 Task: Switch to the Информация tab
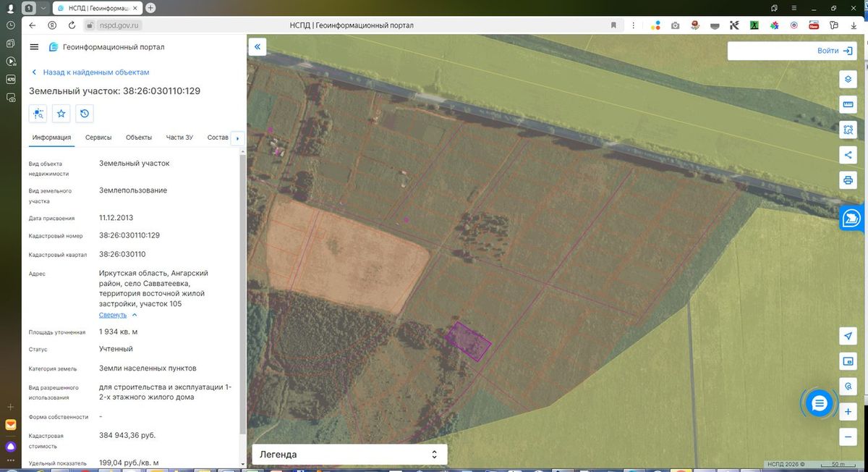click(x=51, y=138)
